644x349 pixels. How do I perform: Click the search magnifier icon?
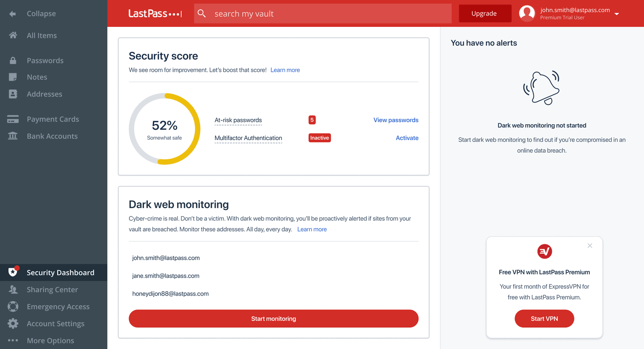click(202, 13)
